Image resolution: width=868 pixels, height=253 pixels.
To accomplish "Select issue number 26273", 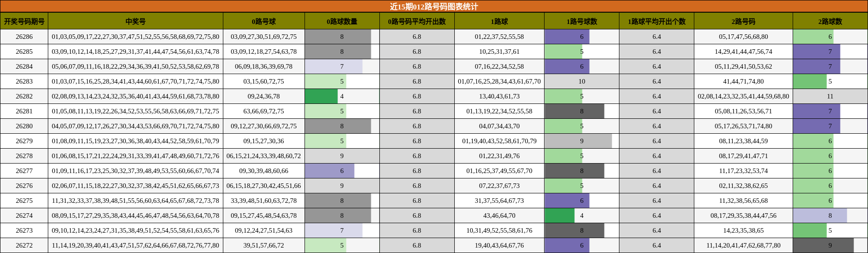I will pyautogui.click(x=24, y=230).
